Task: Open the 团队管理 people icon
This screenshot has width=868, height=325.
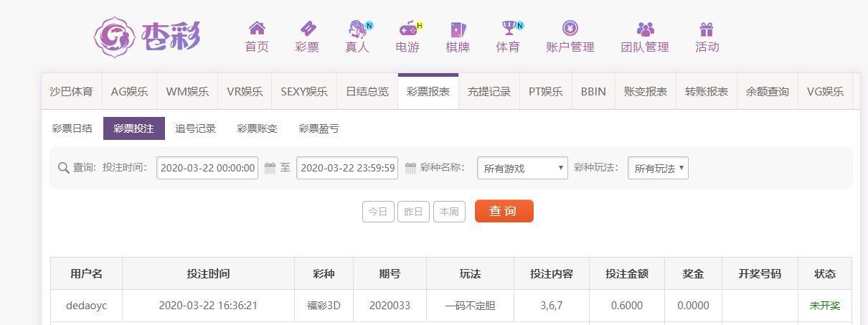Action: [645, 29]
